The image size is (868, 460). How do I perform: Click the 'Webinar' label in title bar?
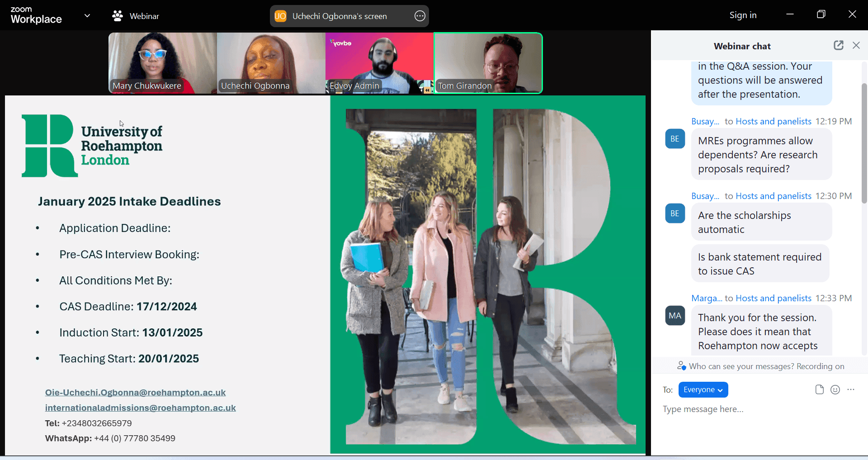[x=144, y=16]
